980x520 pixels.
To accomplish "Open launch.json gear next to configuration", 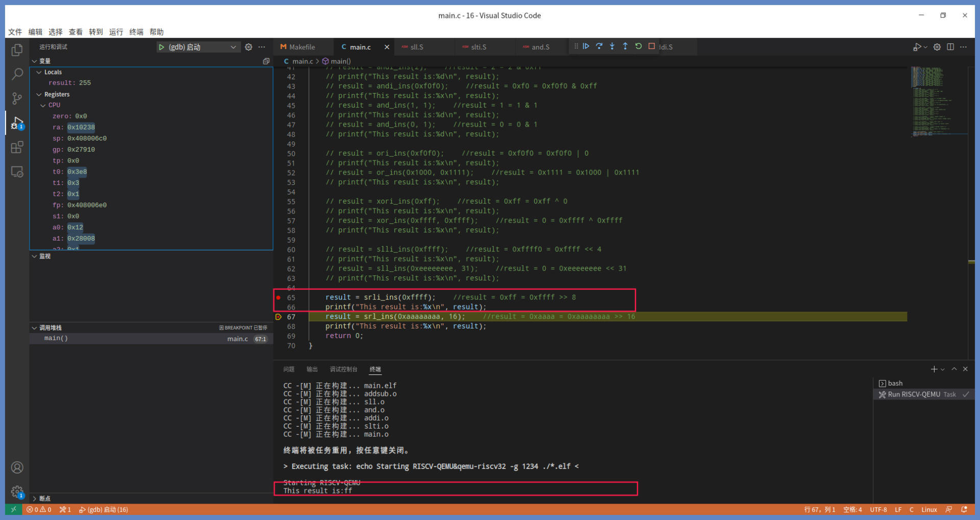I will (x=249, y=47).
